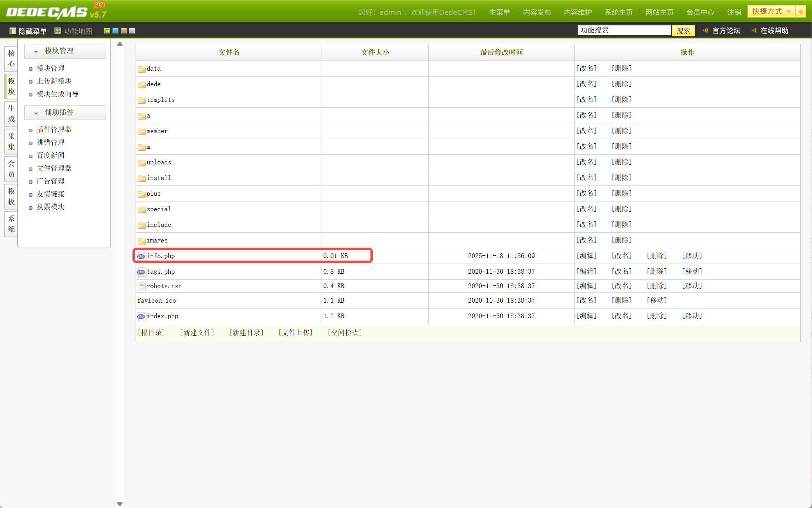Click the 搜索 search button
The image size is (812, 508).
coord(683,30)
